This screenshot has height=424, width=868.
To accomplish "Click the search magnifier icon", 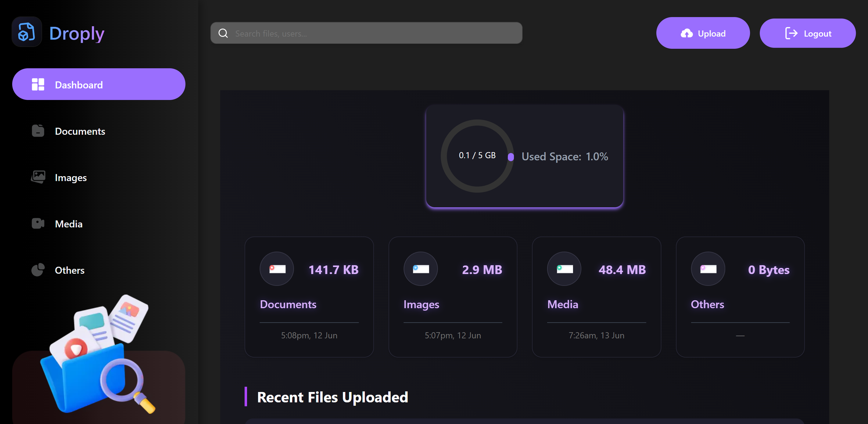I will pos(223,33).
